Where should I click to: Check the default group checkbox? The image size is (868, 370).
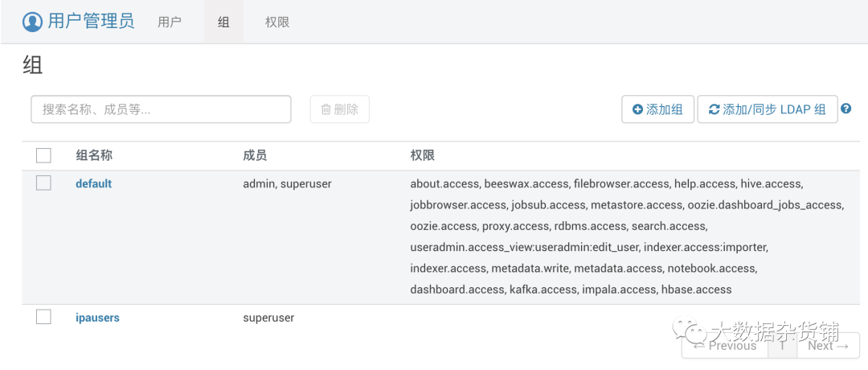pyautogui.click(x=43, y=183)
